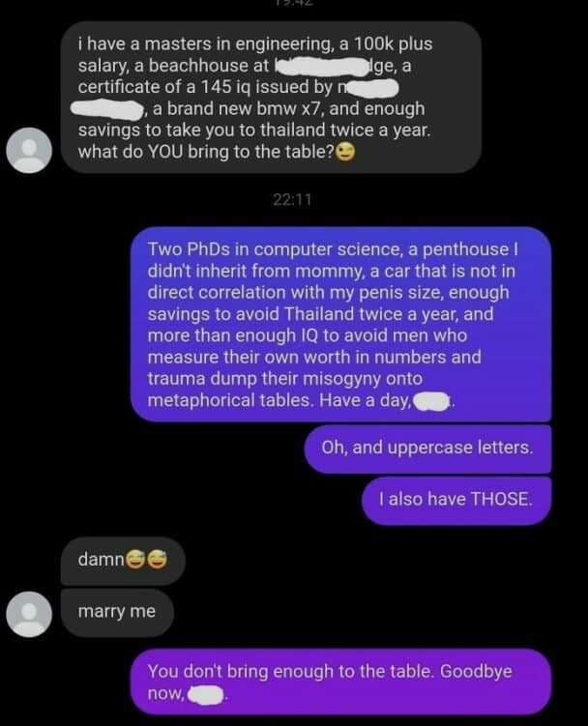Select the 'masters in engineering' message bubble
The height and width of the screenshot is (726, 588).
coord(271,98)
